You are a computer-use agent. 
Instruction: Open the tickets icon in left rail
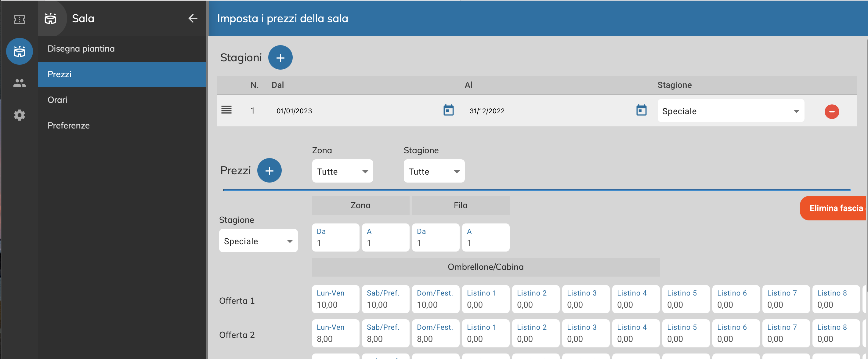(19, 19)
